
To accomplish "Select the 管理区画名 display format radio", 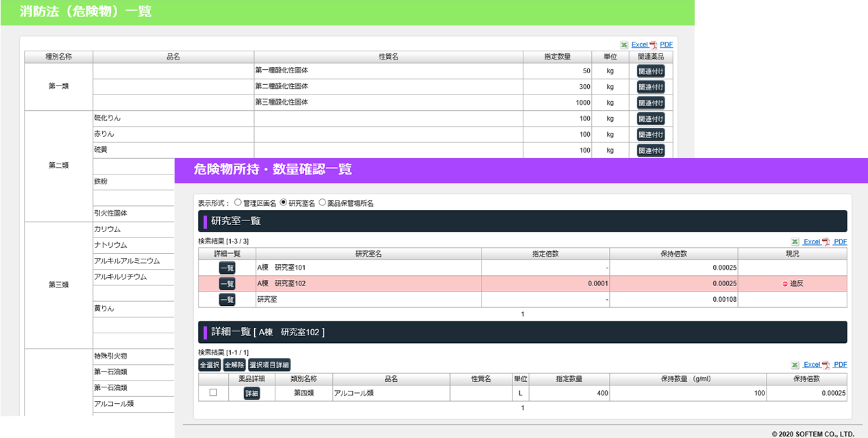I will 238,203.
